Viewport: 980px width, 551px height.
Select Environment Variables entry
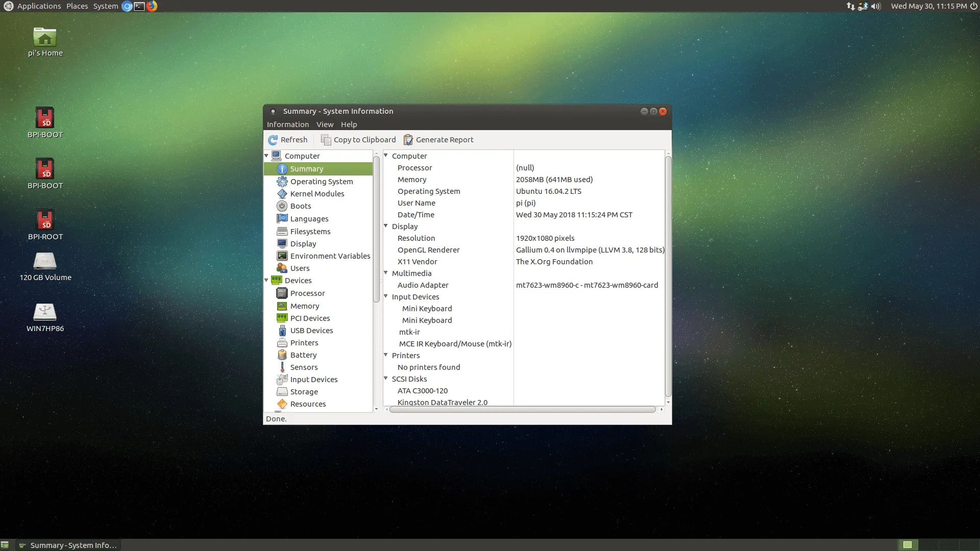(x=330, y=256)
